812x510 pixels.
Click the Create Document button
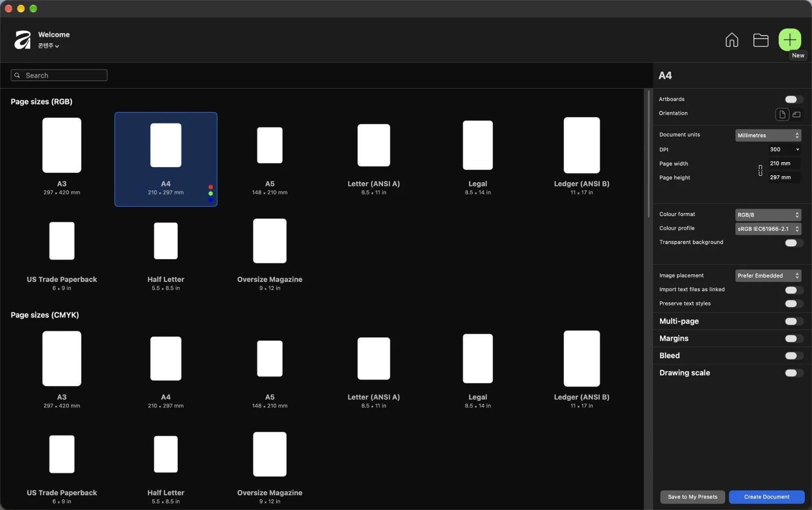[x=766, y=497]
